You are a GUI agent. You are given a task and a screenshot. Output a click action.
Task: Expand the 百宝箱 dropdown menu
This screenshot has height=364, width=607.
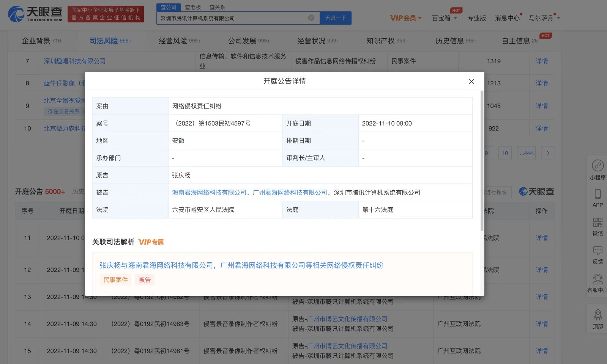(445, 18)
